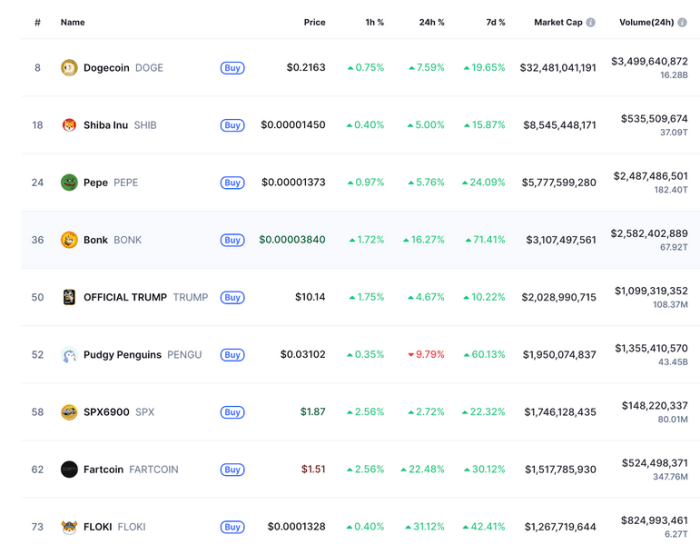
Task: Click the FLOKI viking dog icon
Action: pos(69,527)
